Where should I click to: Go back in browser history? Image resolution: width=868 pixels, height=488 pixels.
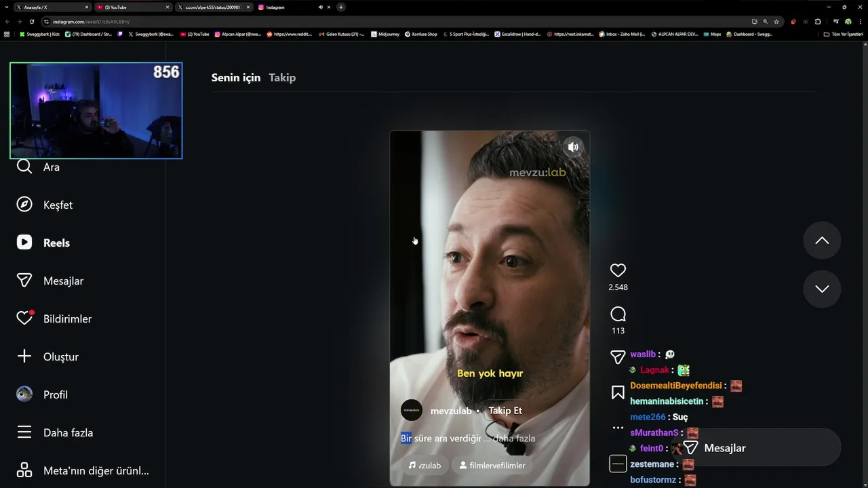tap(7, 22)
